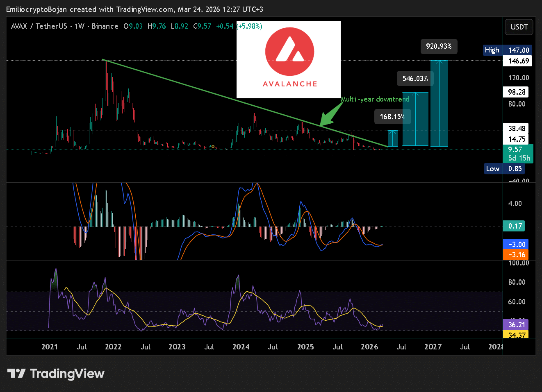Click the green arrow pointing at the trendline
This screenshot has width=542, height=392.
[330, 116]
